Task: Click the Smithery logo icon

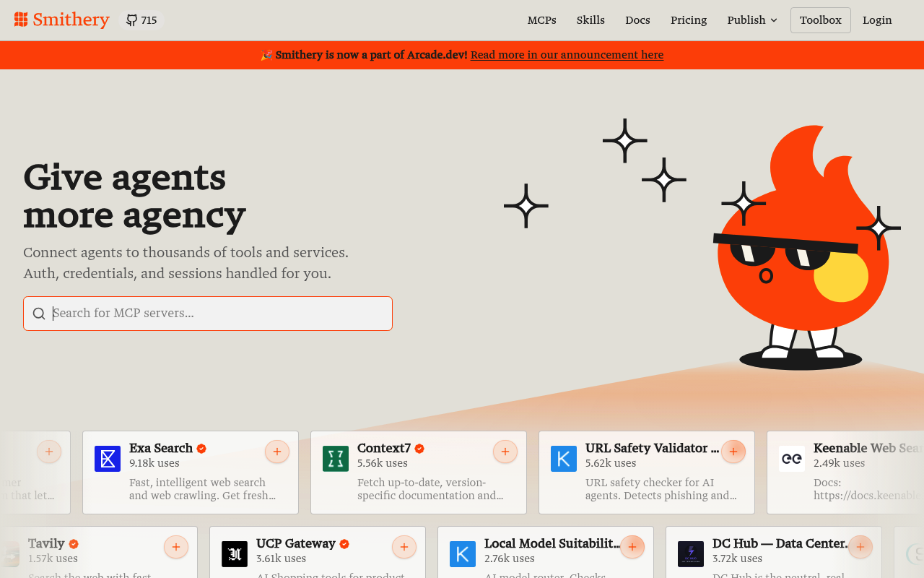Action: click(x=21, y=20)
